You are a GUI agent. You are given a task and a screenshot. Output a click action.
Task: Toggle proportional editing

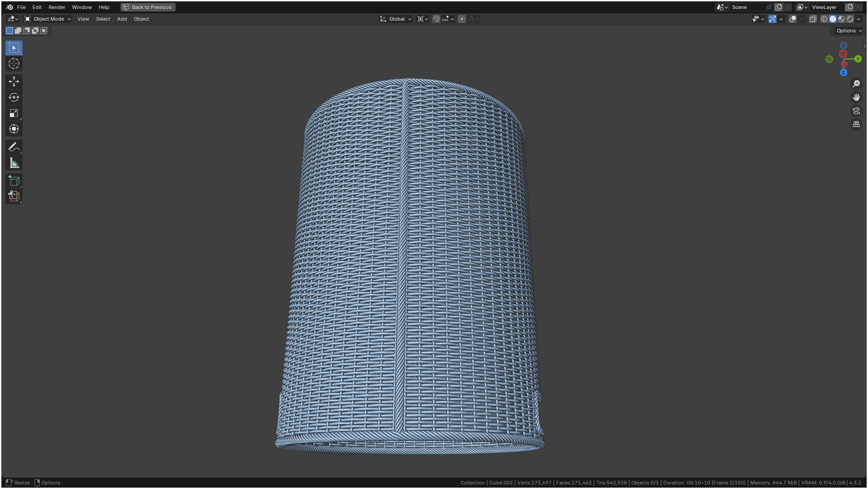click(462, 19)
